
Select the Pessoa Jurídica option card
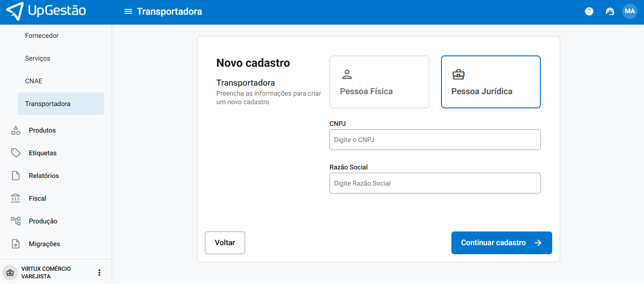click(491, 82)
